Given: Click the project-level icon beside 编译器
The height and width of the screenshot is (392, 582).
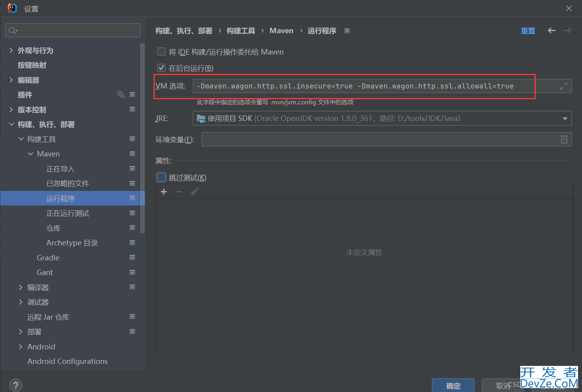Looking at the screenshot, I should 133,287.
